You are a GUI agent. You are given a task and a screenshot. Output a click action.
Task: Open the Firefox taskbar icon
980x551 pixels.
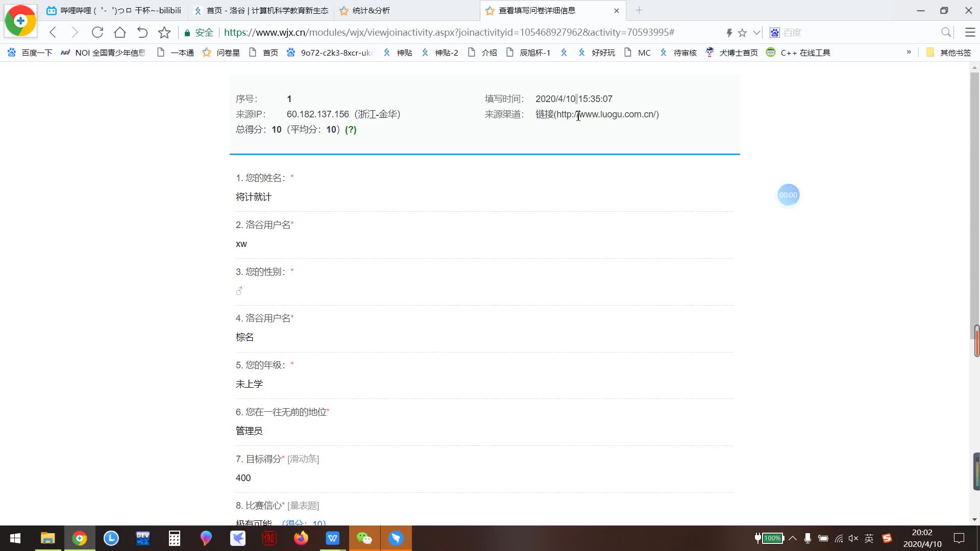tap(301, 538)
